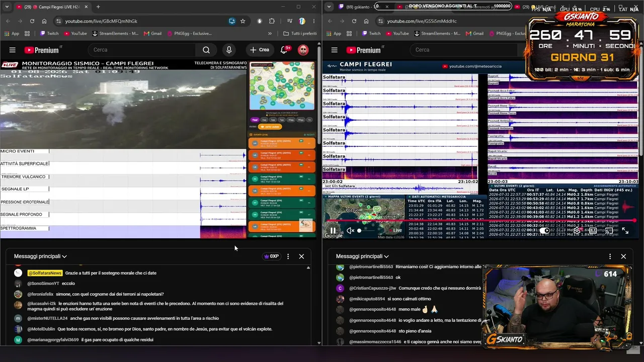Switch to Campi Flegrei LIVE H24 tab
The image size is (644, 362).
coord(52,7)
